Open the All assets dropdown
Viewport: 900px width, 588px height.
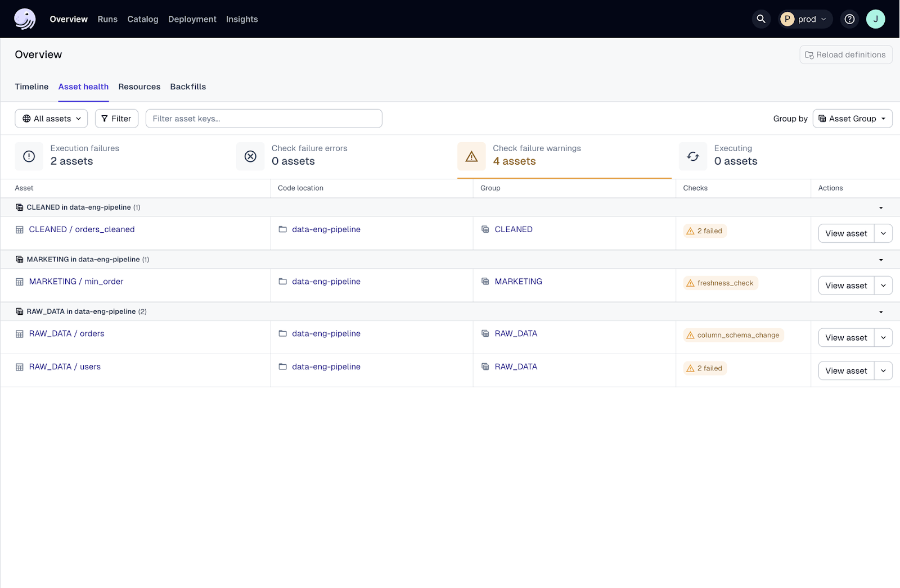51,119
